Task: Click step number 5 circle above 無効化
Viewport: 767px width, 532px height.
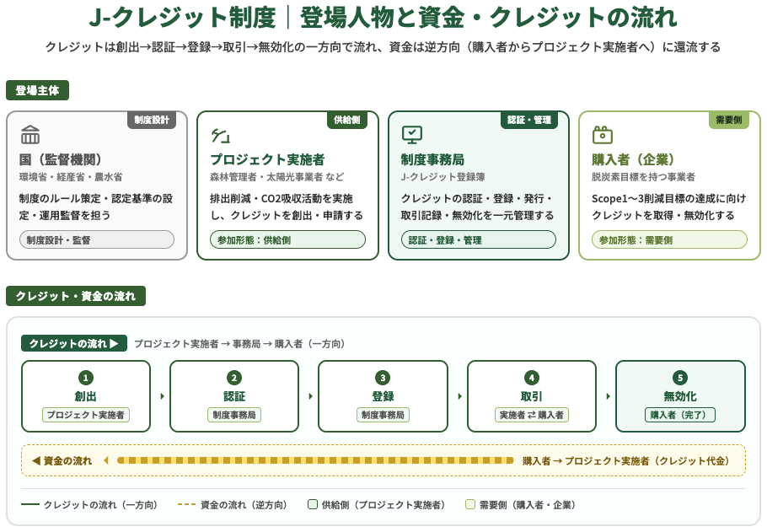Action: pyautogui.click(x=680, y=378)
